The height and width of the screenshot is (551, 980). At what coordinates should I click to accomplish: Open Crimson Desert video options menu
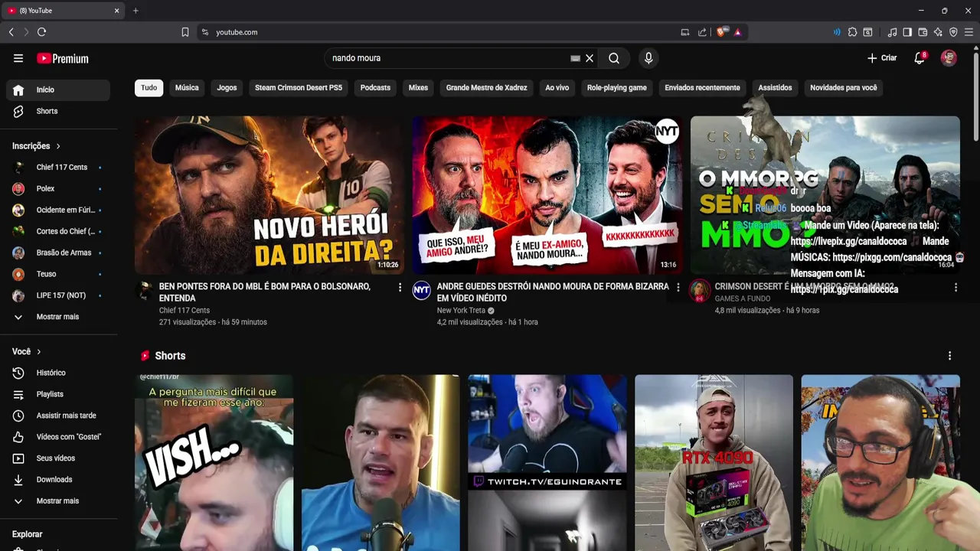[955, 288]
